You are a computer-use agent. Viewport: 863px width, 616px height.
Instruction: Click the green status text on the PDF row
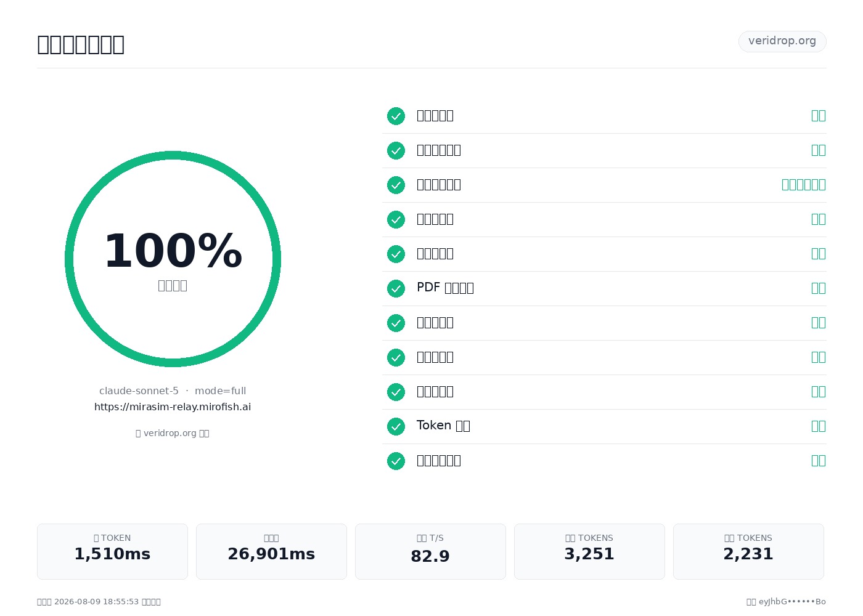[818, 288]
